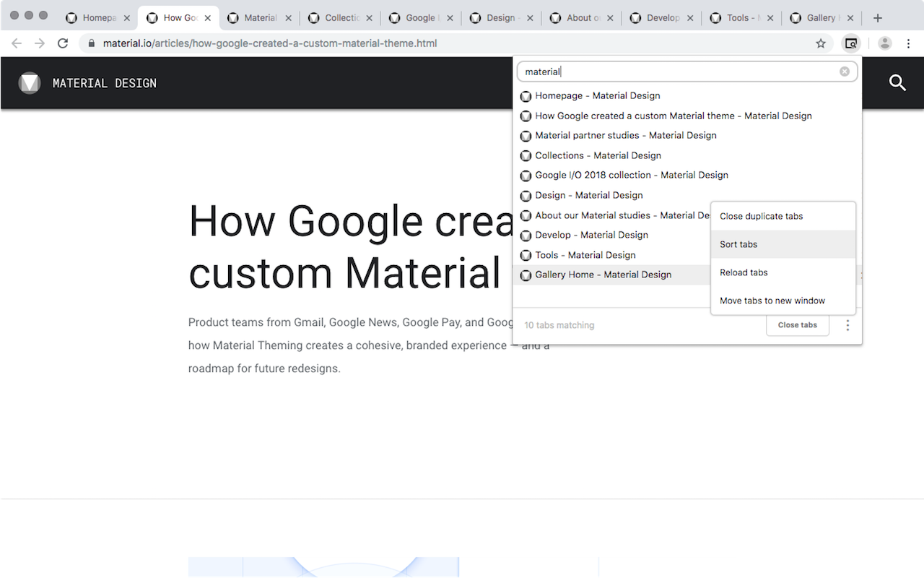The height and width of the screenshot is (578, 924).
Task: Select Close duplicate tabs menu entry
Action: [783, 216]
